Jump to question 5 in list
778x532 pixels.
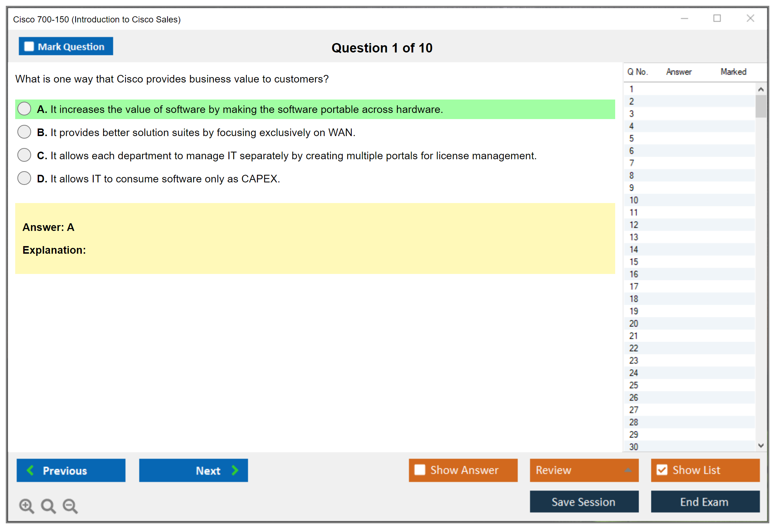(631, 138)
